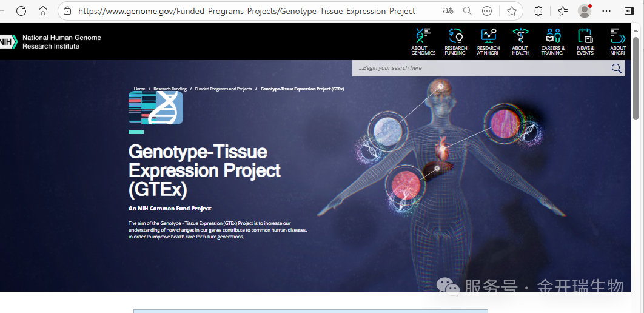
Task: Open the address bar more-options circle icon
Action: click(487, 11)
